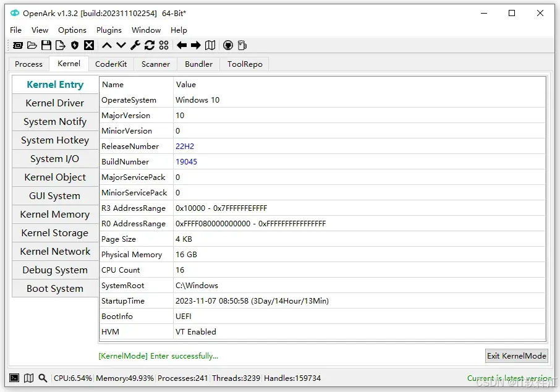The image size is (560, 392).
Task: Click the SystemRoot C:\Windows value
Action: pyautogui.click(x=197, y=286)
